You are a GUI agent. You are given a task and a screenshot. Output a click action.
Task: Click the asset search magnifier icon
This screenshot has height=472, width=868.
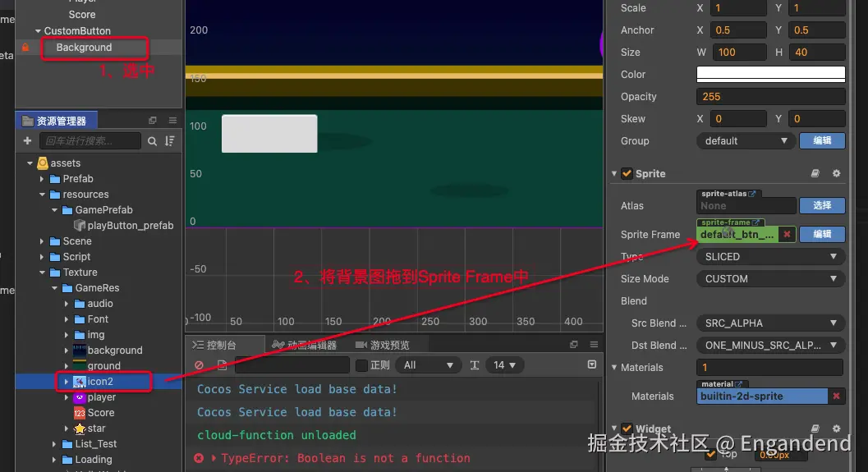pyautogui.click(x=152, y=142)
